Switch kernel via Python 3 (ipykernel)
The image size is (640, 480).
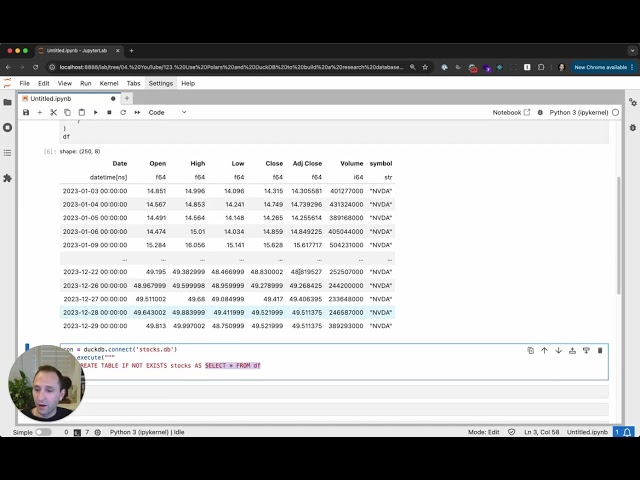point(579,112)
